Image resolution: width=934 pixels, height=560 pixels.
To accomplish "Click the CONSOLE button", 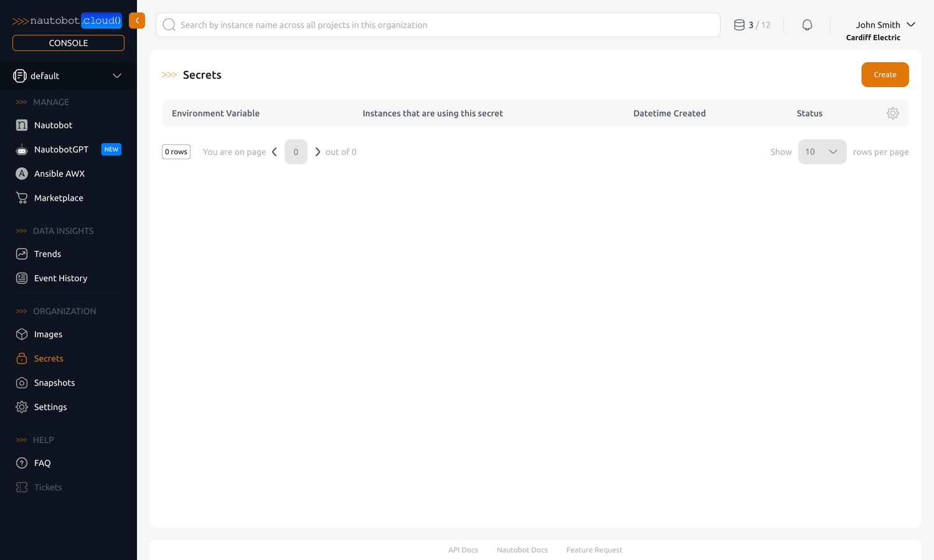I will coord(68,43).
